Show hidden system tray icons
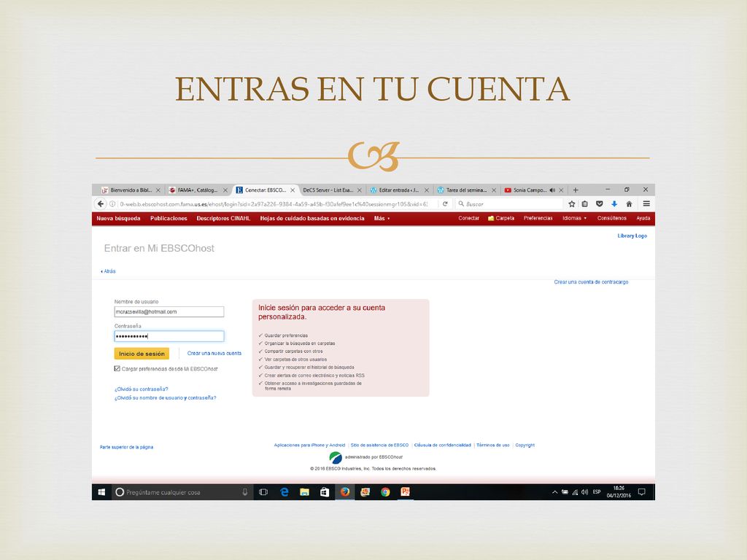This screenshot has width=747, height=560. 554,492
